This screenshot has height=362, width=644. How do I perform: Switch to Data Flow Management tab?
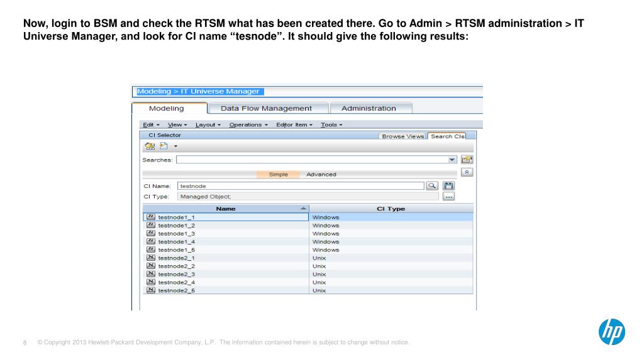[x=266, y=108]
